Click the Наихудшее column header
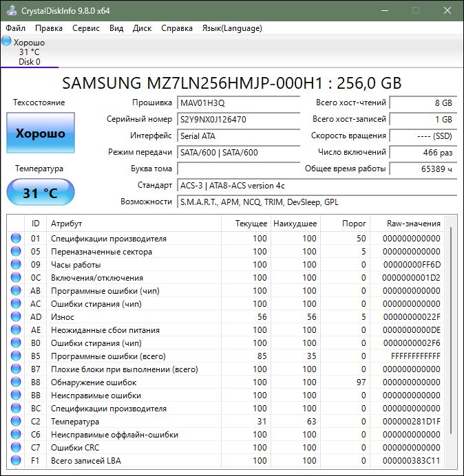 295,224
